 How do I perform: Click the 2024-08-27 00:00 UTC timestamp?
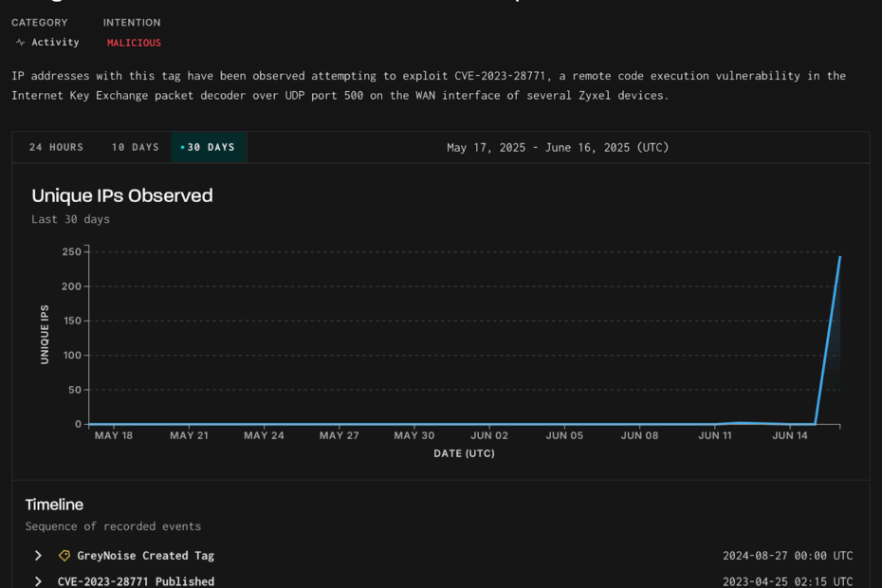(787, 556)
